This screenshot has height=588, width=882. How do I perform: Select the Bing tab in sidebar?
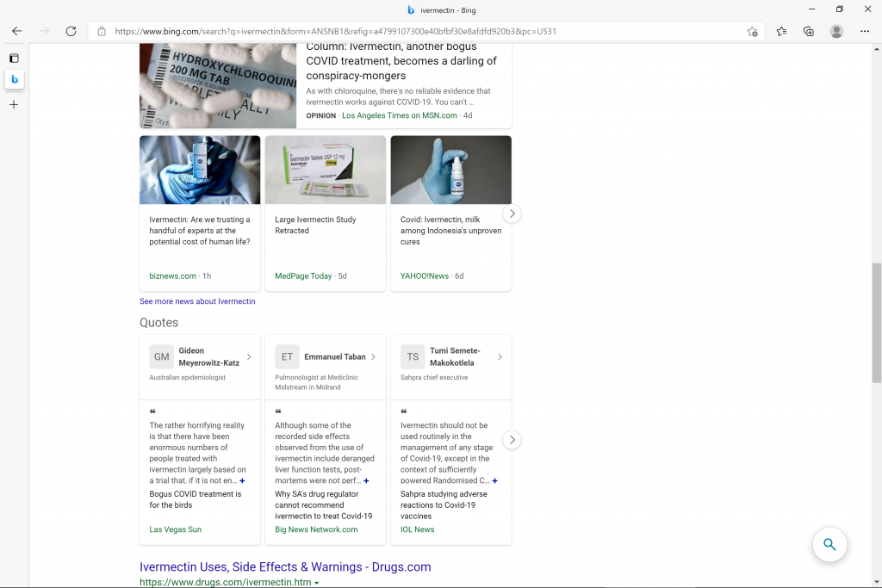(x=15, y=79)
